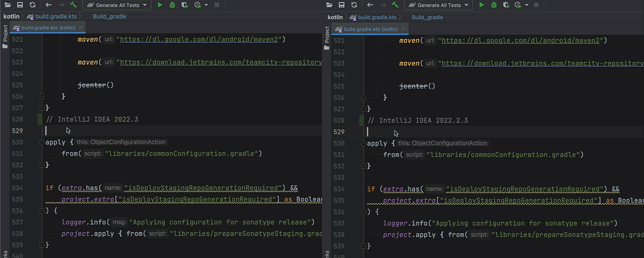Close build.gradle.kts tab in right window
The image size is (644, 258).
tap(403, 29)
